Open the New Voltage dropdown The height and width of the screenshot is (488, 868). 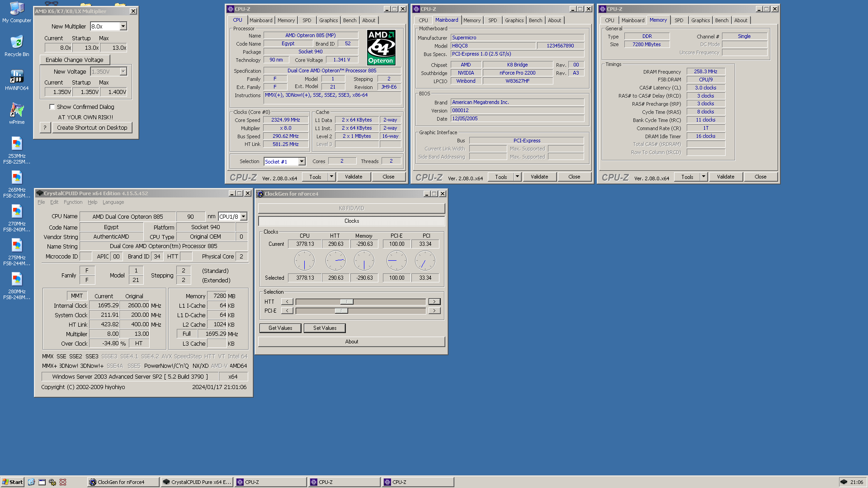pyautogui.click(x=123, y=72)
